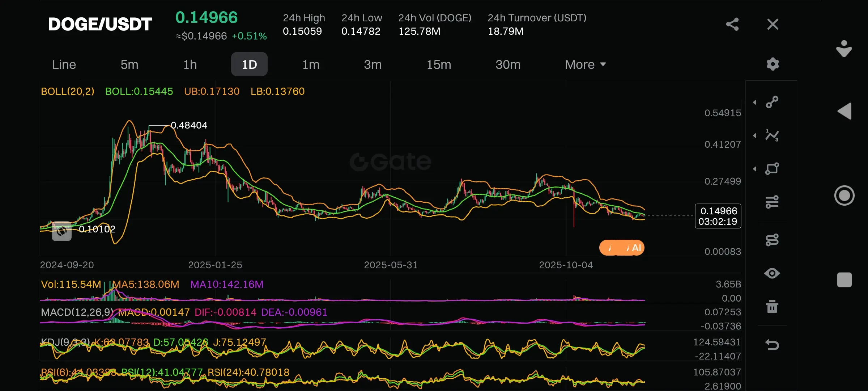Image resolution: width=868 pixels, height=391 pixels.
Task: Select the trend line drawing tool
Action: coord(772,102)
